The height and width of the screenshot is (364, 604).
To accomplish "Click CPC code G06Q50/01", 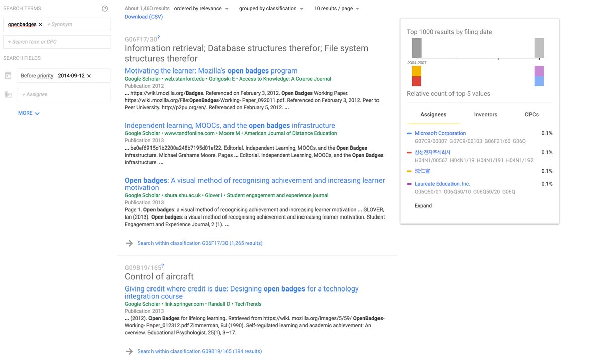I will tap(428, 192).
